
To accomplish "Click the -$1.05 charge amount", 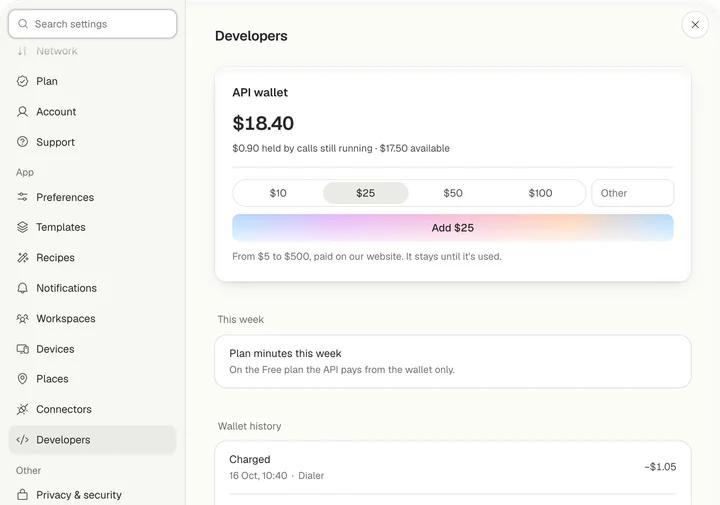I will pos(660,467).
